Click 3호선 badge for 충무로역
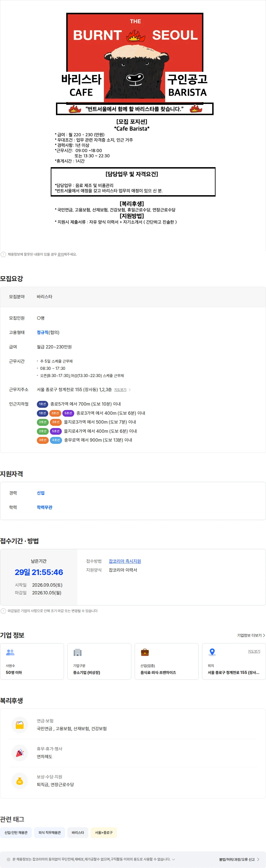 point(42,440)
